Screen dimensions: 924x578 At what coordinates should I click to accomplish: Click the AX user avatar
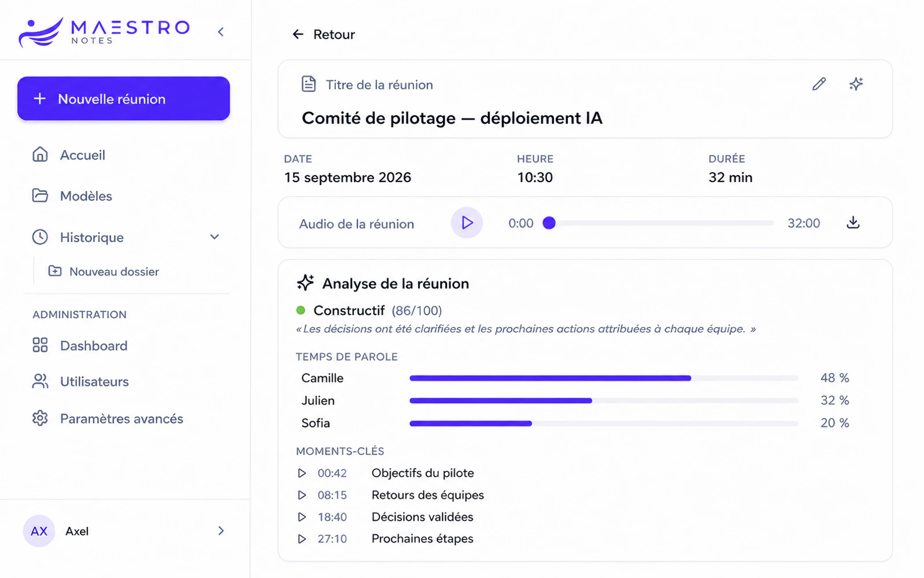pyautogui.click(x=39, y=531)
